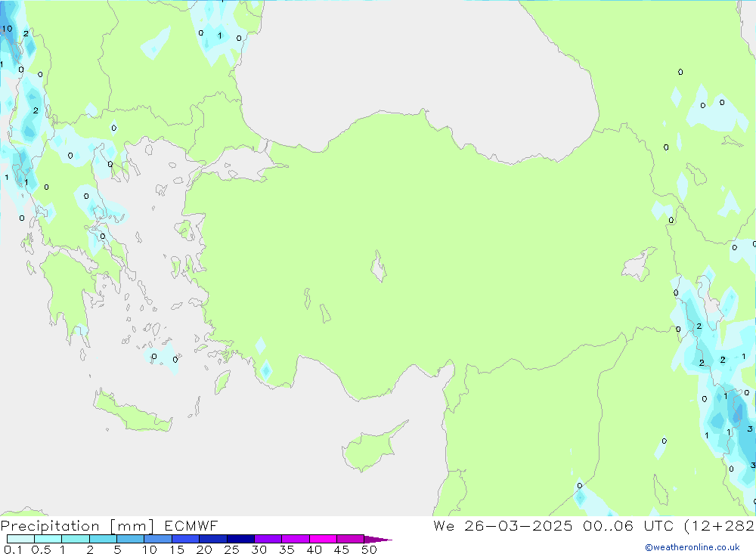
Task: Click the '(12+282' forecast step text
Action: coord(720,525)
